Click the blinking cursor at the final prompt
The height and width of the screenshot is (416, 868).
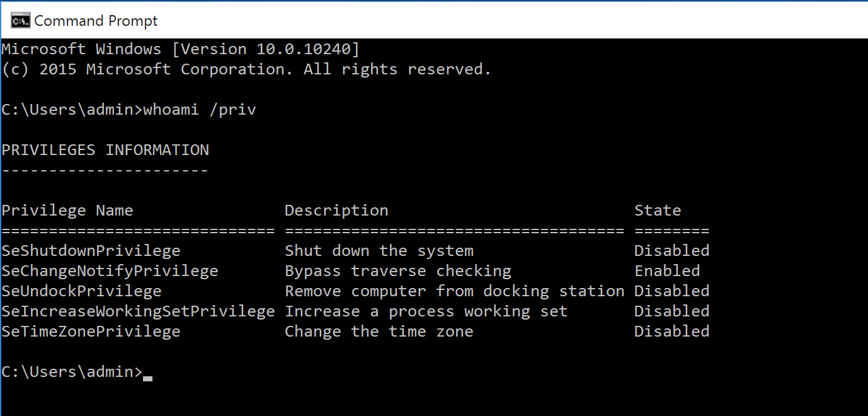coord(147,377)
